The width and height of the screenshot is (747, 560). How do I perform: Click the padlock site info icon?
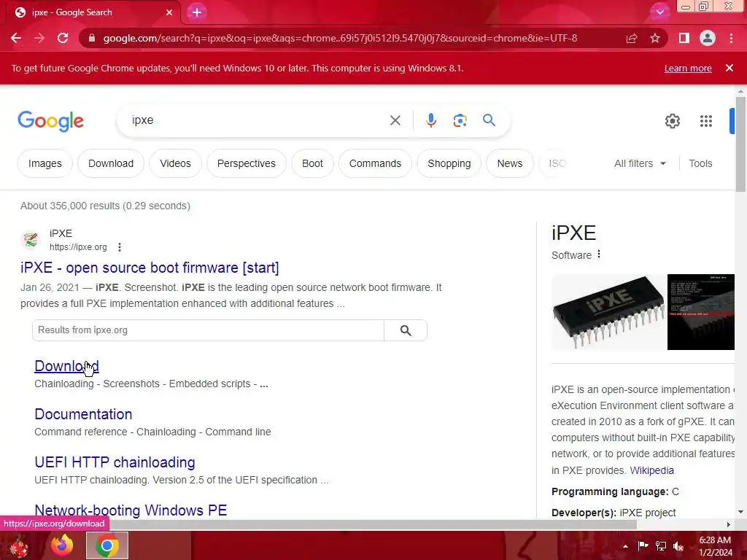coord(92,38)
